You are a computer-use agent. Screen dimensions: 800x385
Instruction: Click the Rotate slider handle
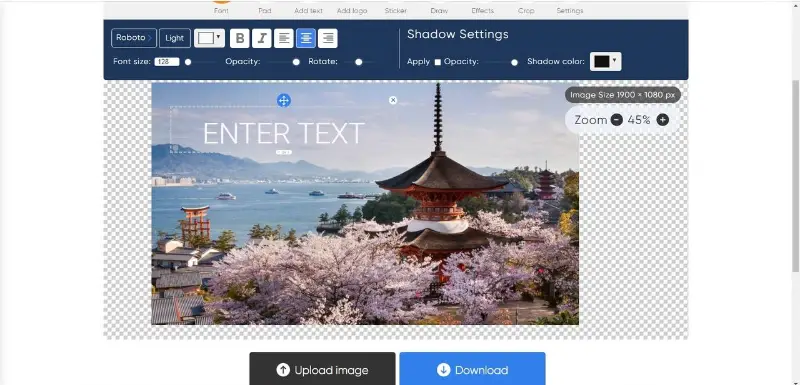click(359, 62)
